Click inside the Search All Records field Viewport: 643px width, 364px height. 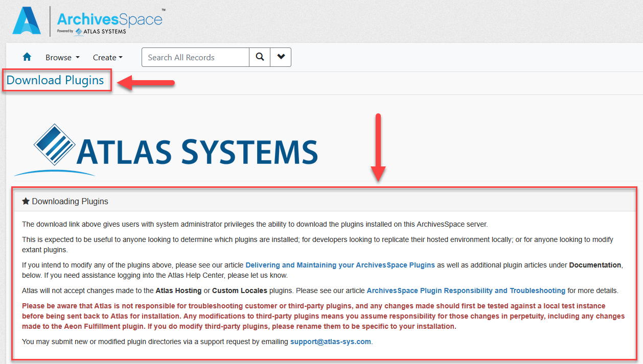(195, 57)
